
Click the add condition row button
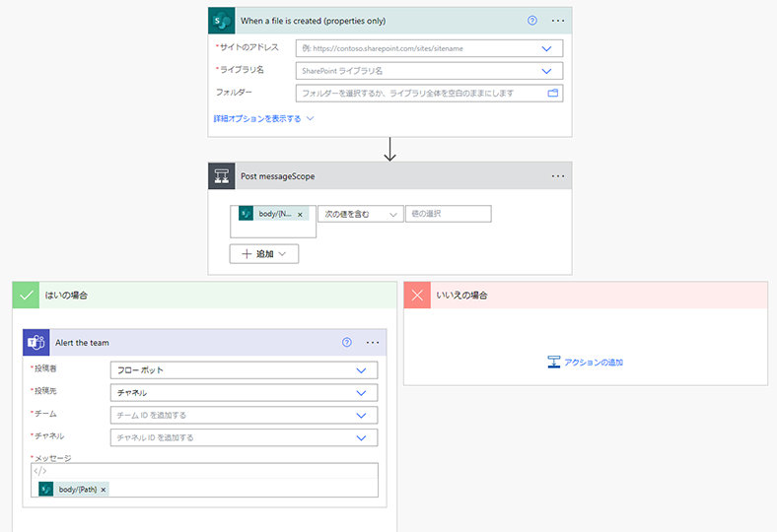click(x=264, y=254)
